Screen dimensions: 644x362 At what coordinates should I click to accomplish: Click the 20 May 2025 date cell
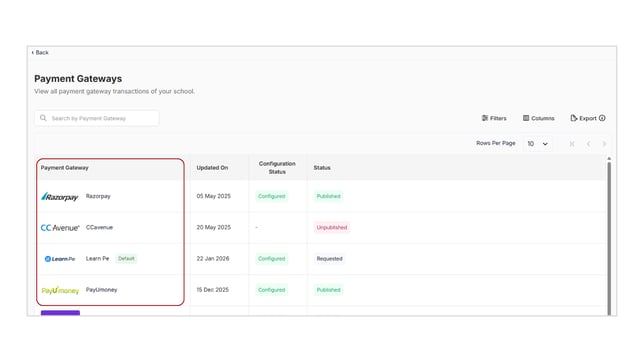[x=214, y=227]
